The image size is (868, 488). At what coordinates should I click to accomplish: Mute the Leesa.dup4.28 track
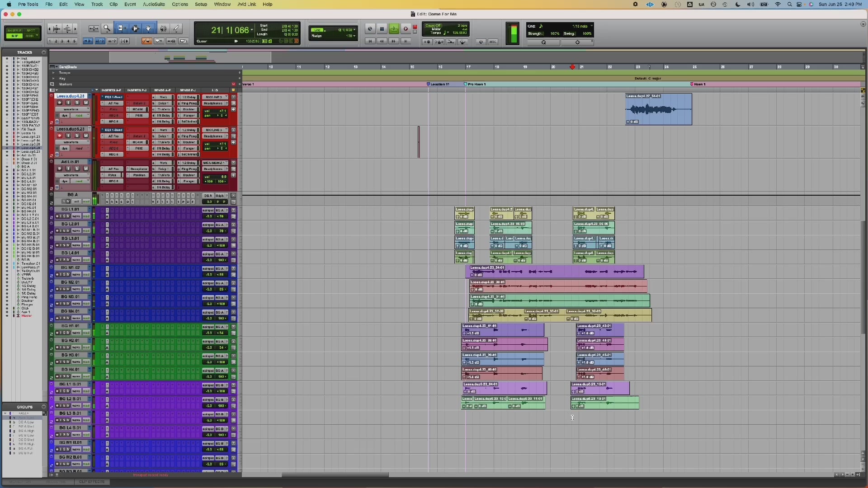point(85,103)
